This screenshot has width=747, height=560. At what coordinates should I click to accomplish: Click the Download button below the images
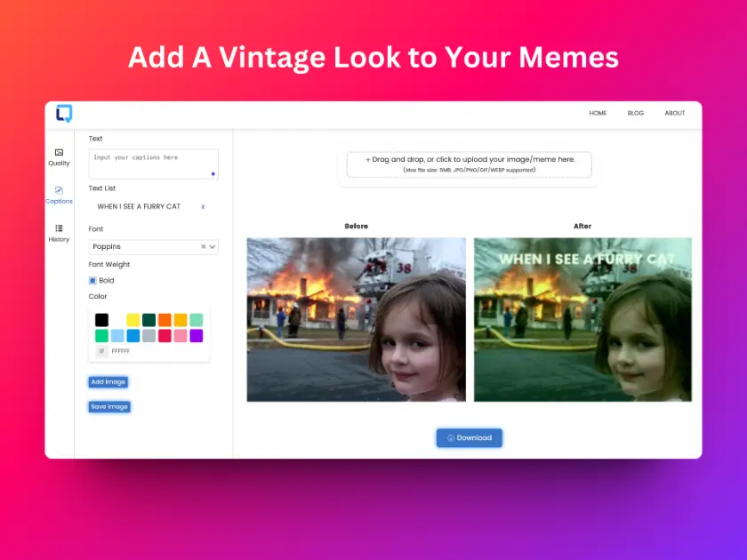[469, 437]
